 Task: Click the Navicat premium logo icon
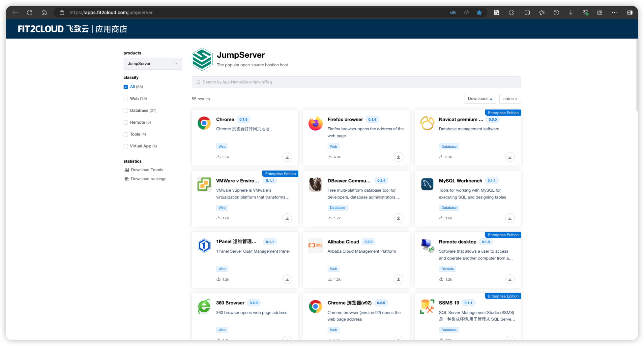[x=427, y=123]
